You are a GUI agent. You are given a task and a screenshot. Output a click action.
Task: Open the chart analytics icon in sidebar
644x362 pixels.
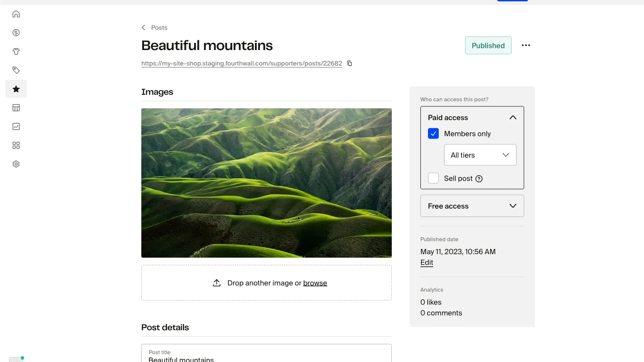pos(16,126)
